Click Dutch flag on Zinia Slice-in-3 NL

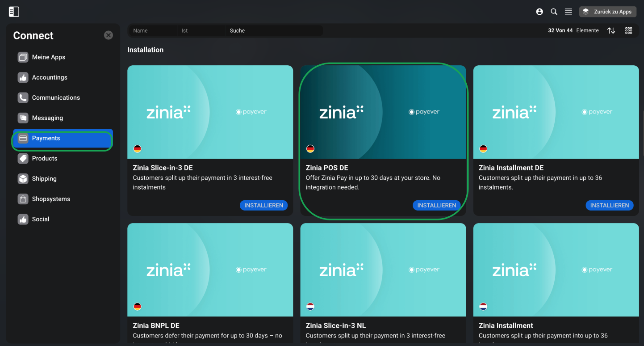(310, 307)
